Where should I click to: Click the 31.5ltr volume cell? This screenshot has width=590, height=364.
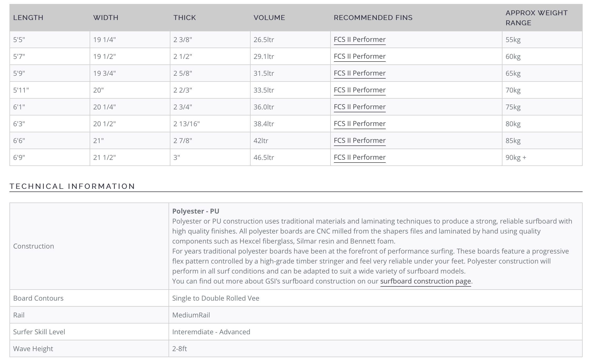tap(290, 73)
